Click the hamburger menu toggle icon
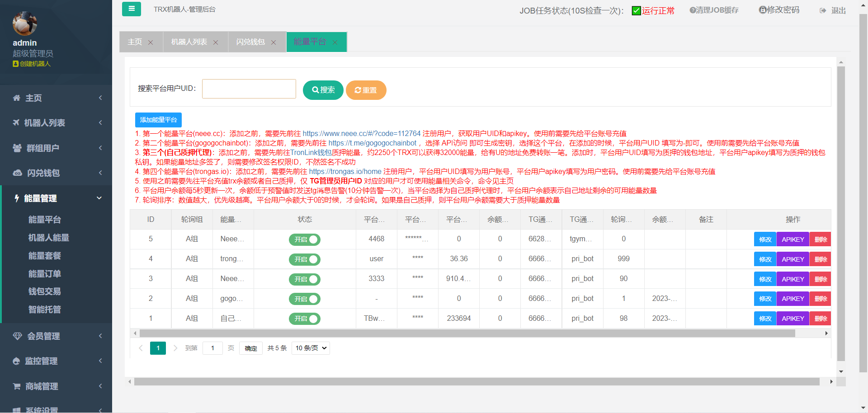Viewport: 868px width, 413px height. 131,9
